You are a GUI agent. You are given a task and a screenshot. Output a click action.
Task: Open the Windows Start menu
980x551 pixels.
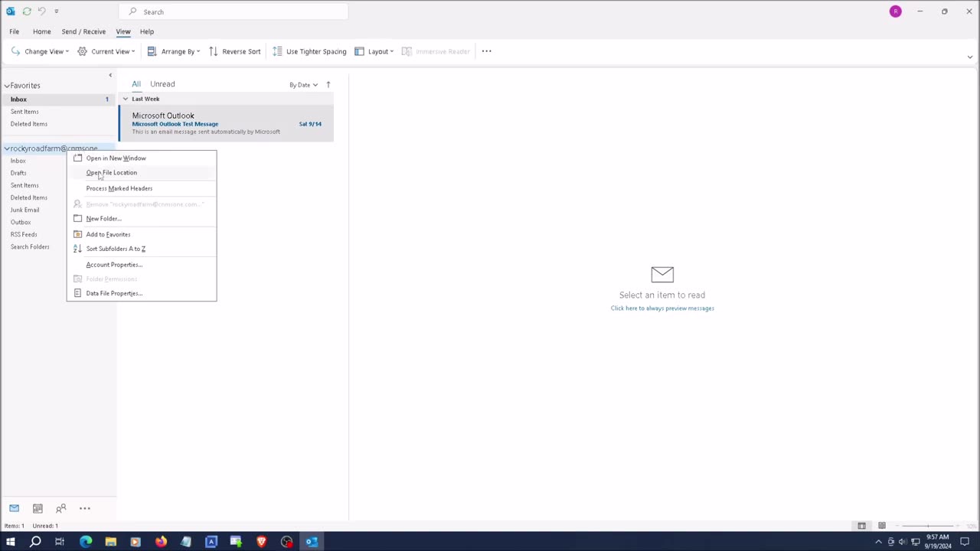tap(10, 542)
